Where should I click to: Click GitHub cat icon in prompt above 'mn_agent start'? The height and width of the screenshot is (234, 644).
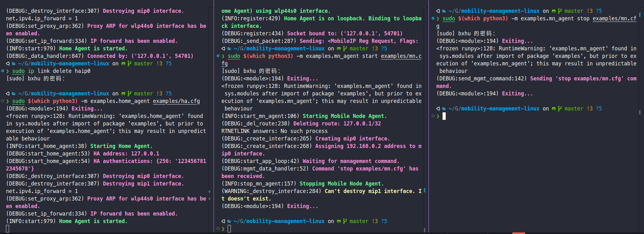(x=339, y=48)
